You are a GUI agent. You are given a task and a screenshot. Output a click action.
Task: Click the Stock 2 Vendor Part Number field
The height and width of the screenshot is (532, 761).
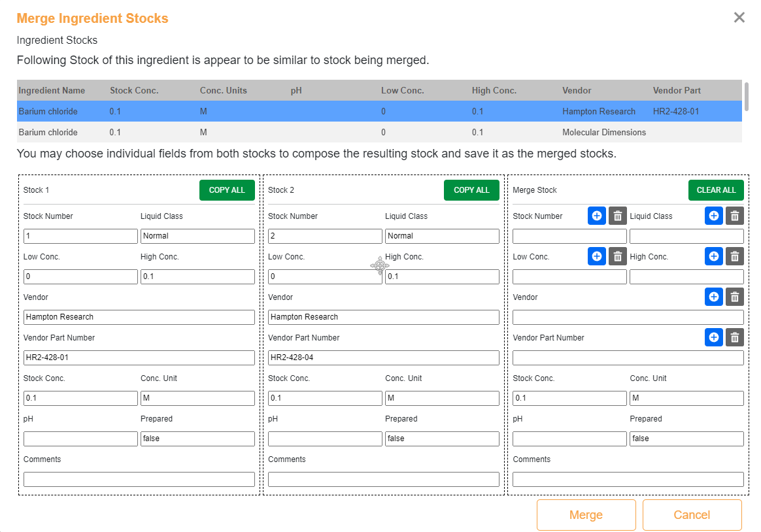point(383,358)
